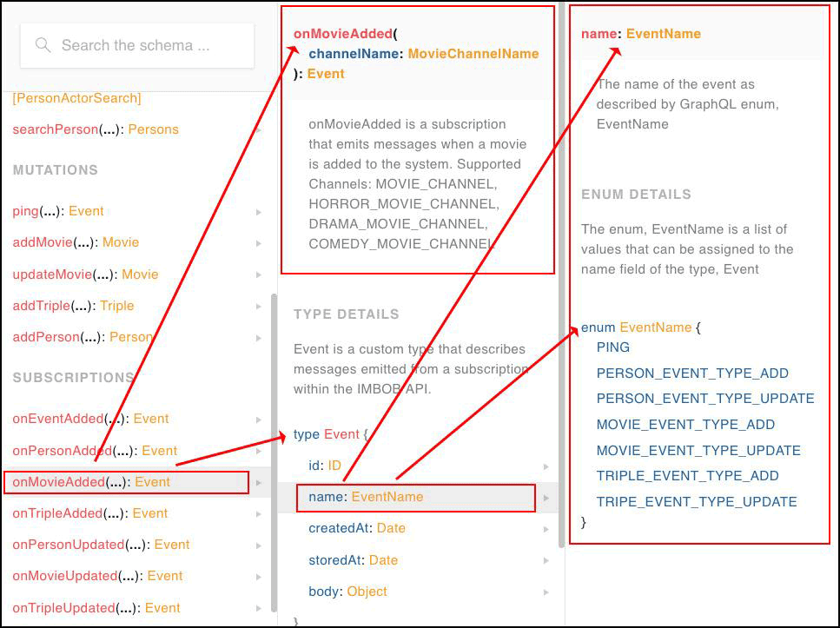This screenshot has height=628, width=840.
Task: Expand the arrow beside id: ID
Action: [546, 466]
